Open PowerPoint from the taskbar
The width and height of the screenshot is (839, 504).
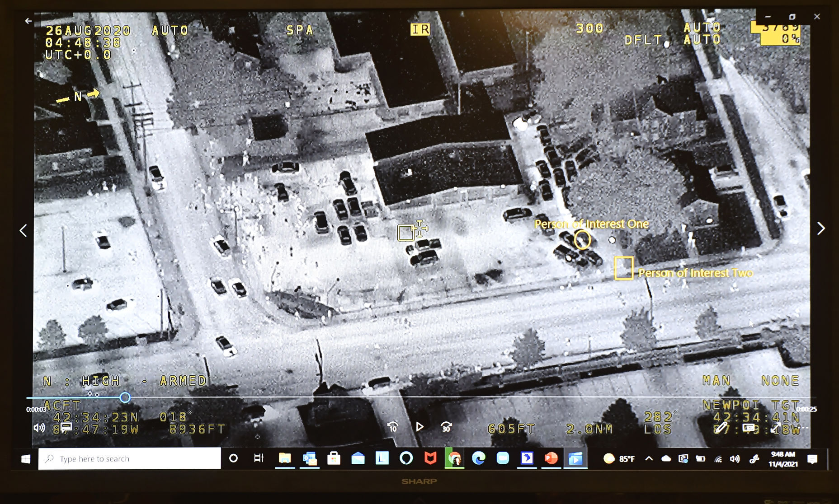point(551,459)
